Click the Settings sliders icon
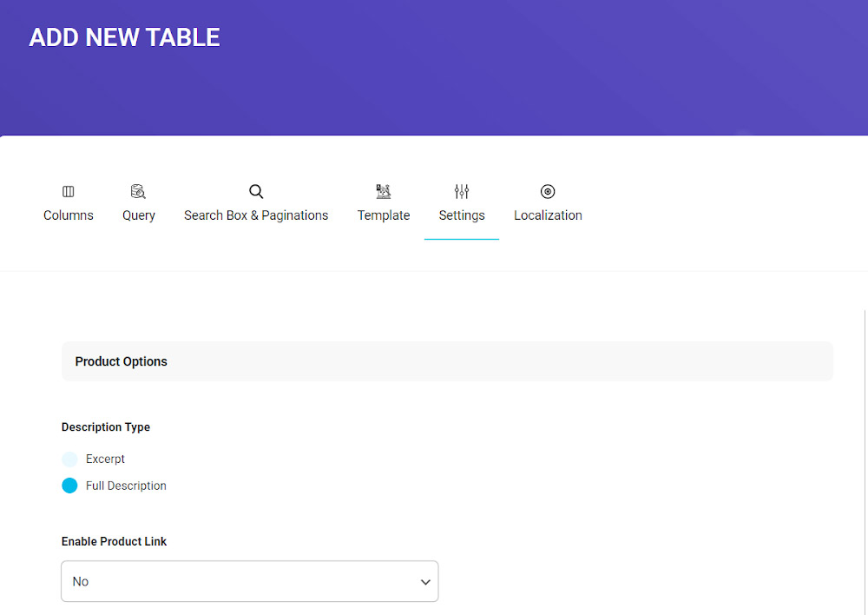Screen dimensions: 868x615 (462, 191)
